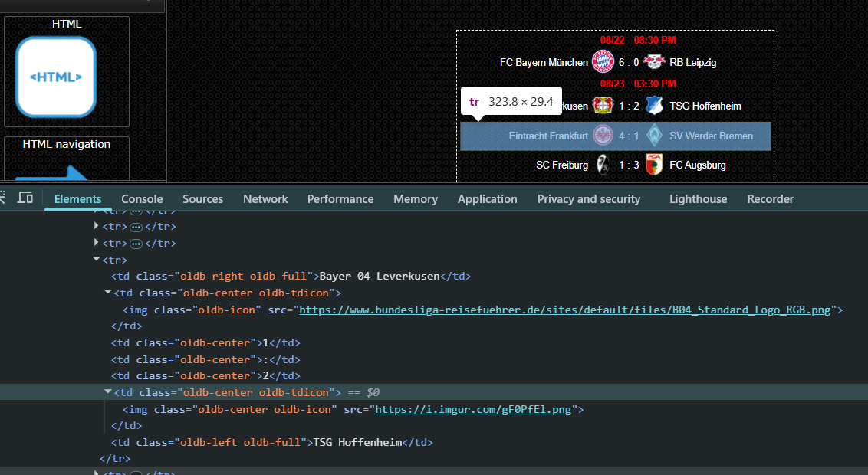Screen dimensions: 868x475
Task: Click the FC Bayern München team name
Action: coord(544,63)
